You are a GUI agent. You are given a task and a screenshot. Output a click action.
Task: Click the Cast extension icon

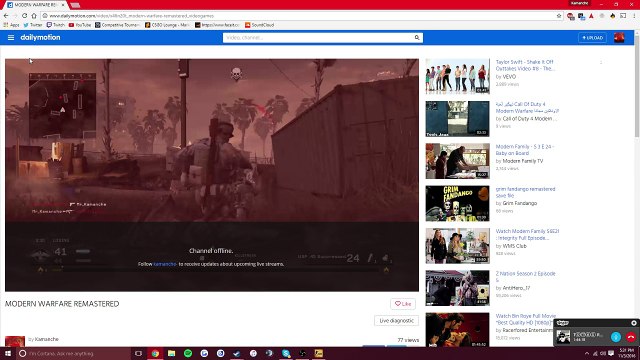(x=623, y=16)
